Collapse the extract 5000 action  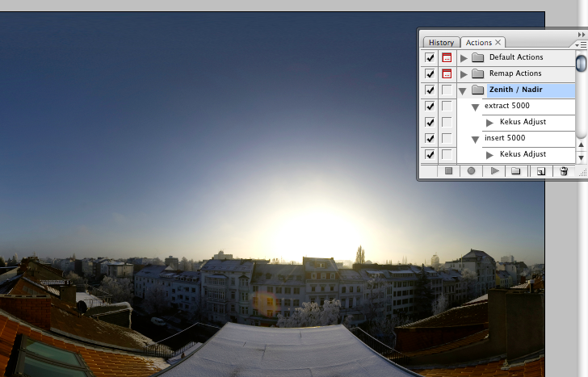coord(476,107)
